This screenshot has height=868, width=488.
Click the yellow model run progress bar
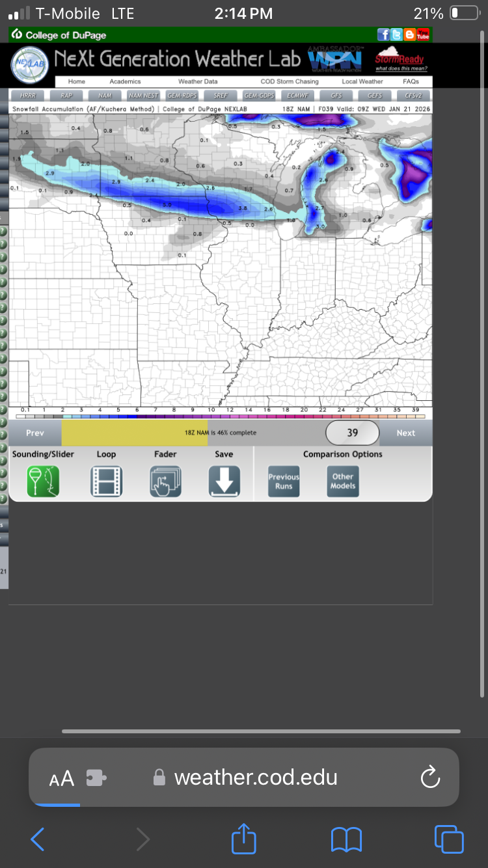pos(134,433)
